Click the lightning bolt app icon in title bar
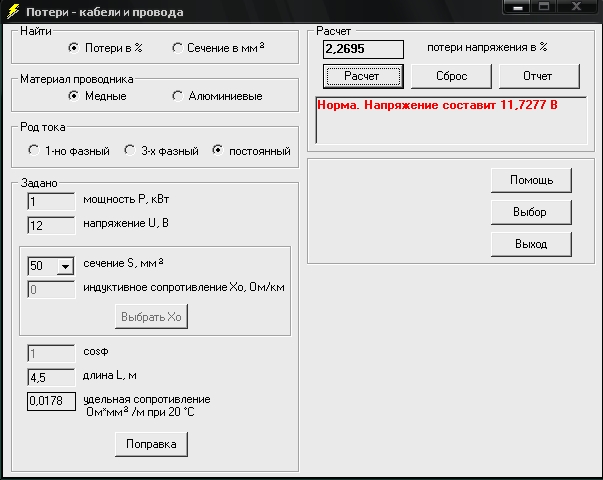Screen dimensions: 603x480 pos(11,9)
